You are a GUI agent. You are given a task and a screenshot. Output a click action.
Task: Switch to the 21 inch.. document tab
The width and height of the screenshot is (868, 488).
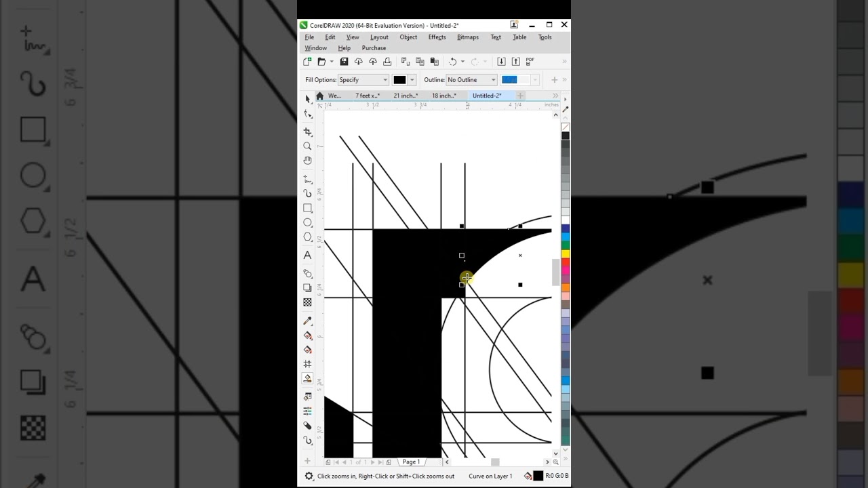point(406,96)
